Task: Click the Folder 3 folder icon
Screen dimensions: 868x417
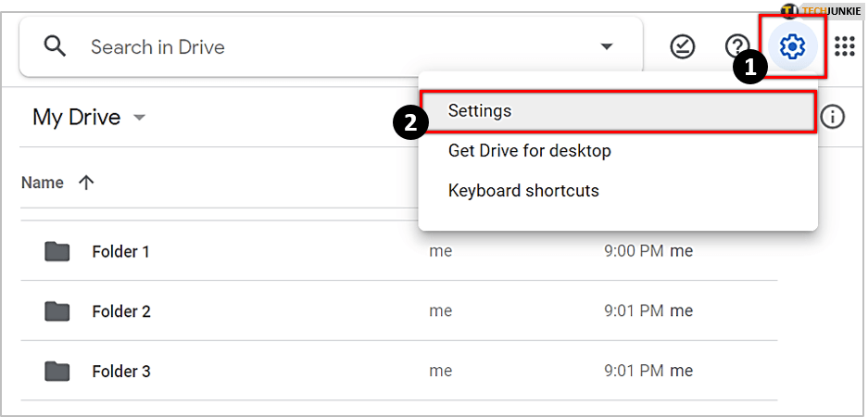Action: coord(57,372)
